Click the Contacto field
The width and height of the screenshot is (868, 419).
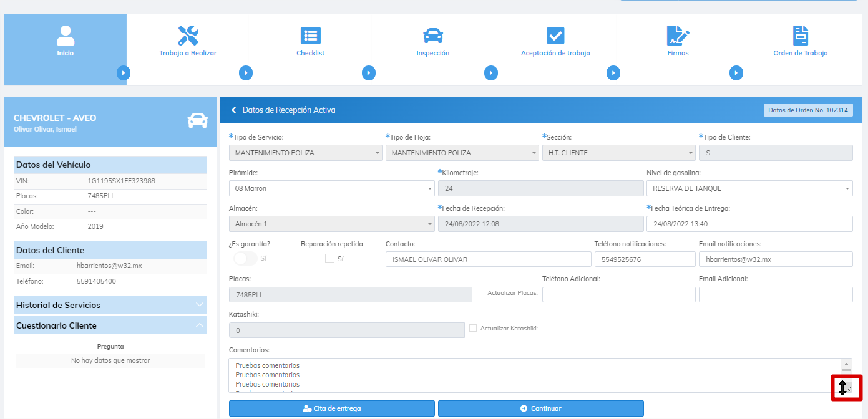[488, 259]
